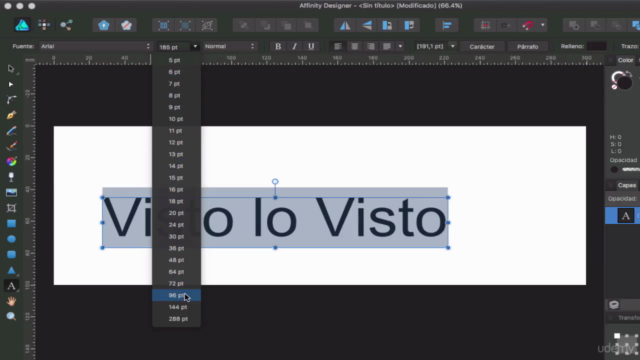Expand snapping options dropdown arrow

[x=542, y=25]
